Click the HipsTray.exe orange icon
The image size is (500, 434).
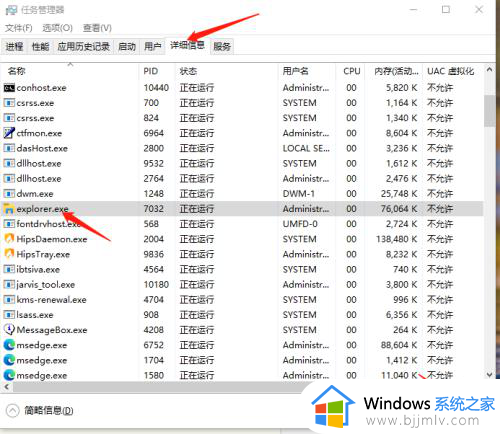(x=9, y=254)
